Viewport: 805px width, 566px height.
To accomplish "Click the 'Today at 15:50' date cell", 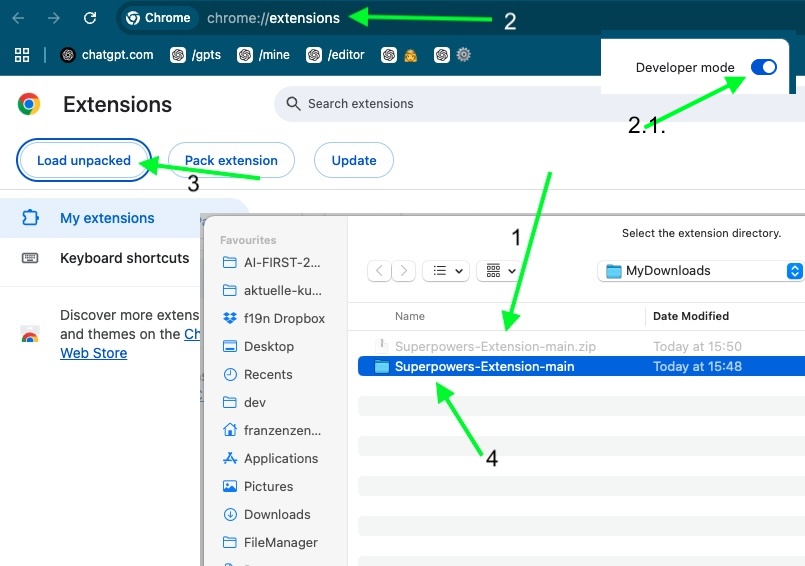I will (697, 347).
